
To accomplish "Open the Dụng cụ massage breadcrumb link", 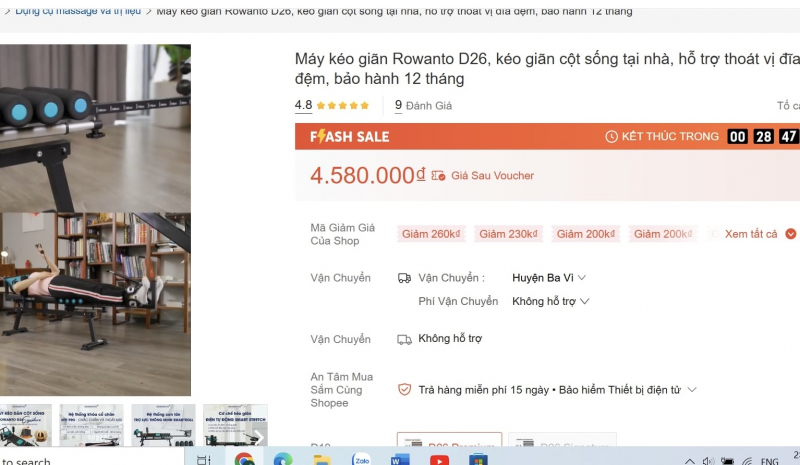I will pos(78,11).
